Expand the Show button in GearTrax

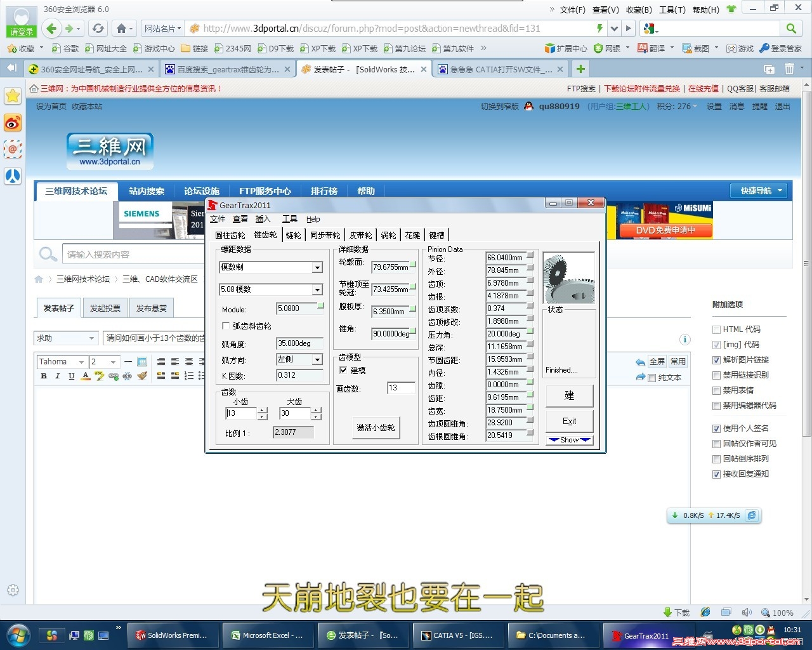click(x=570, y=440)
